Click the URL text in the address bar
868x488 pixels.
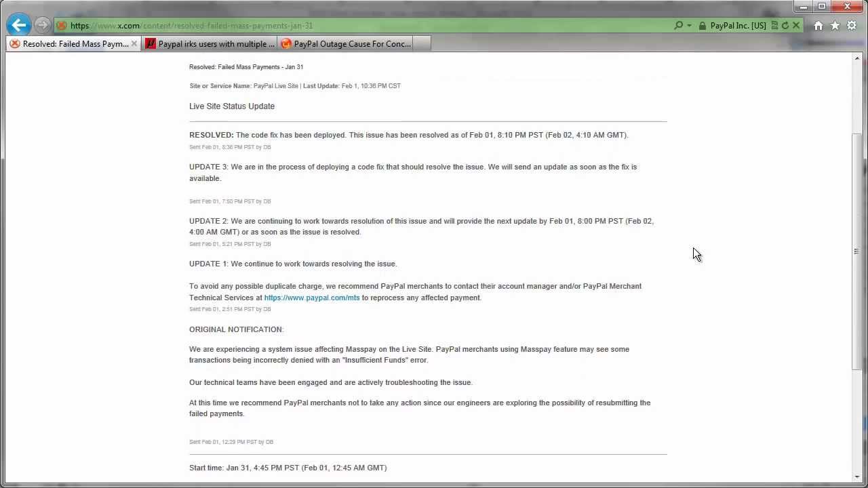coord(191,26)
